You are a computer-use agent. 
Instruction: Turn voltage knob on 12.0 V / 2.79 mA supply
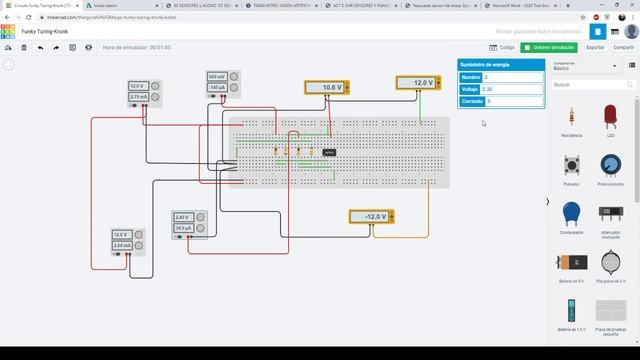155,86
